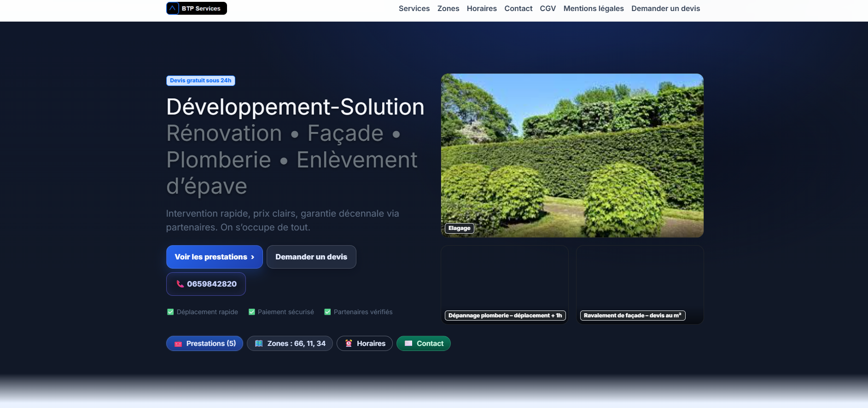Click the chevron arrow on Voir les prestations

coord(252,257)
